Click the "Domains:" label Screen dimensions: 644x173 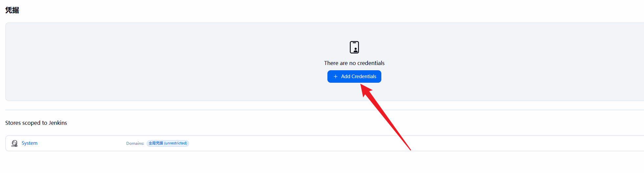(x=135, y=143)
